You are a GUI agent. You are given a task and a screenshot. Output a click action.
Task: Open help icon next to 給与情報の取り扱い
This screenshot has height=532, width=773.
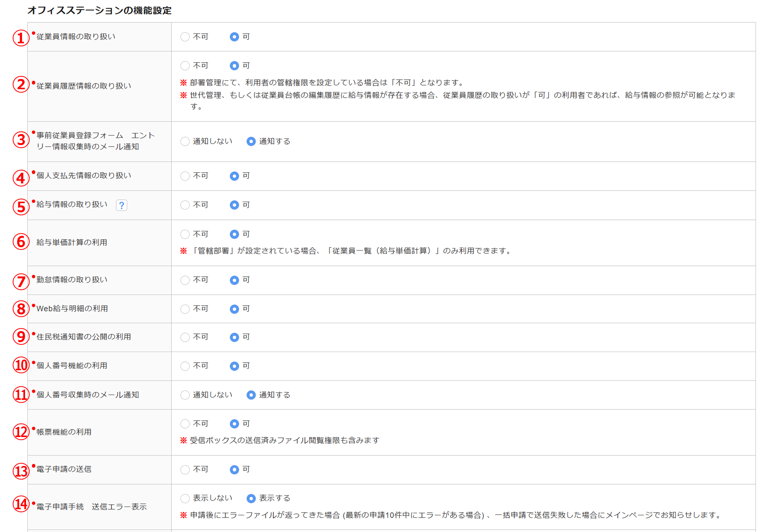pos(121,205)
